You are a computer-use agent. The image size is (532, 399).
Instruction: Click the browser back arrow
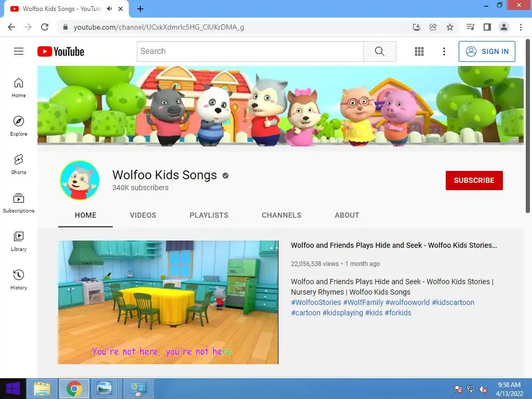[11, 27]
